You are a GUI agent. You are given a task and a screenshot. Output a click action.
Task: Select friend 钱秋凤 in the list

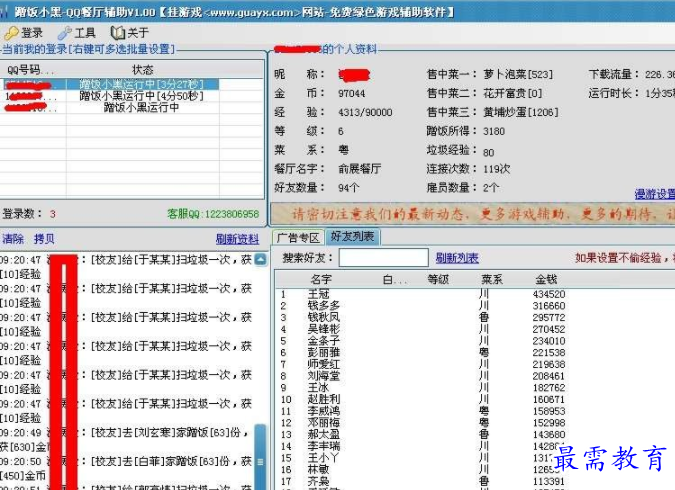pos(324,317)
